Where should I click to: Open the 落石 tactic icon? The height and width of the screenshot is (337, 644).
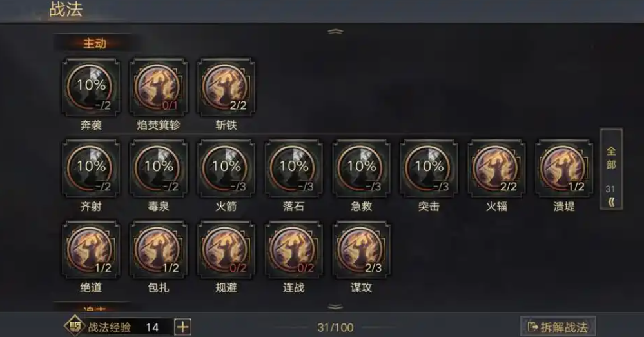pos(294,168)
